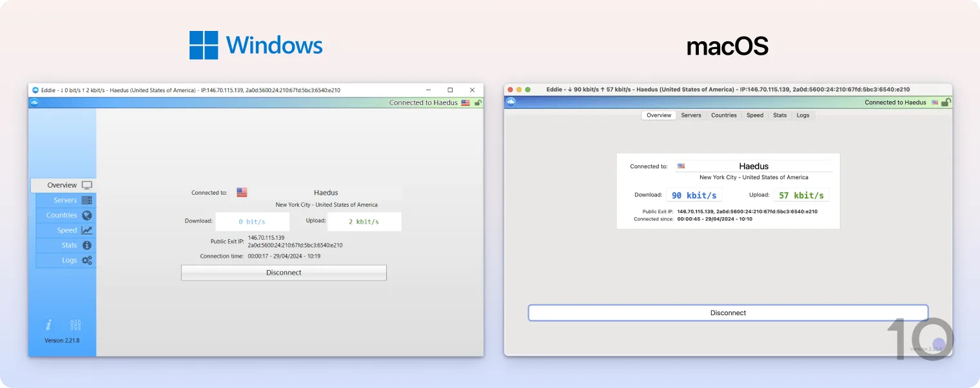The image size is (980, 388).
Task: Open the Logs tab in the macOS window
Action: 803,115
